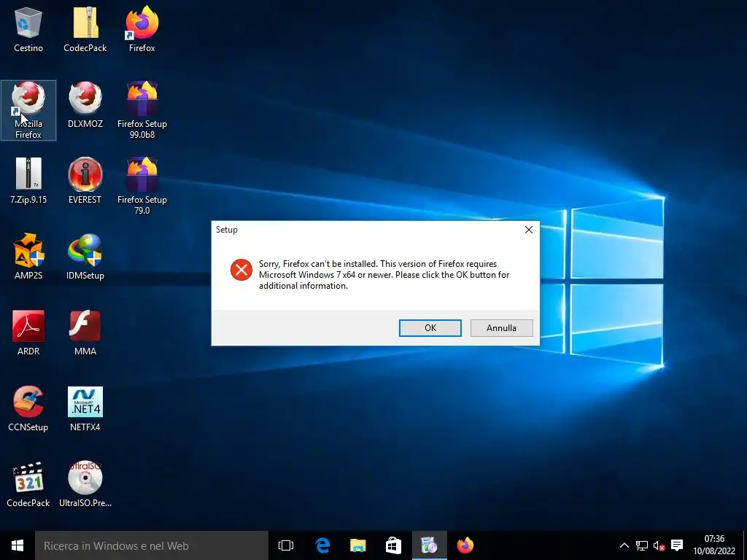747x560 pixels.
Task: Click OK in the Setup dialog
Action: (x=430, y=328)
